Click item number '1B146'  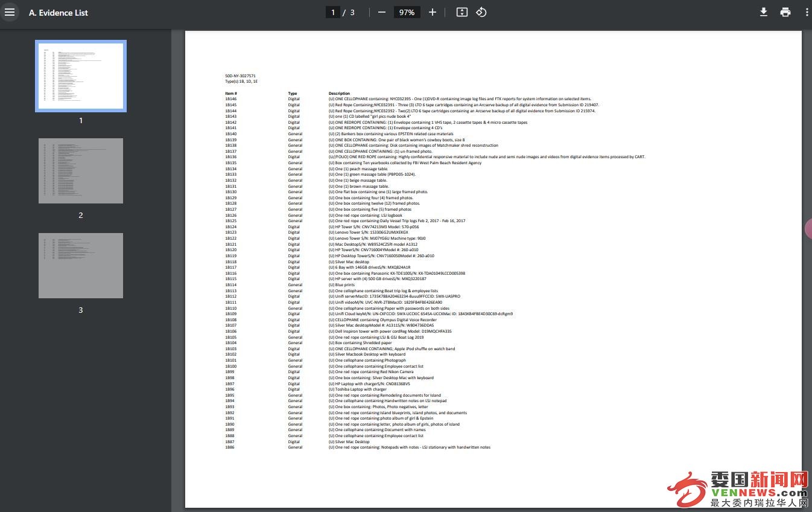click(231, 99)
